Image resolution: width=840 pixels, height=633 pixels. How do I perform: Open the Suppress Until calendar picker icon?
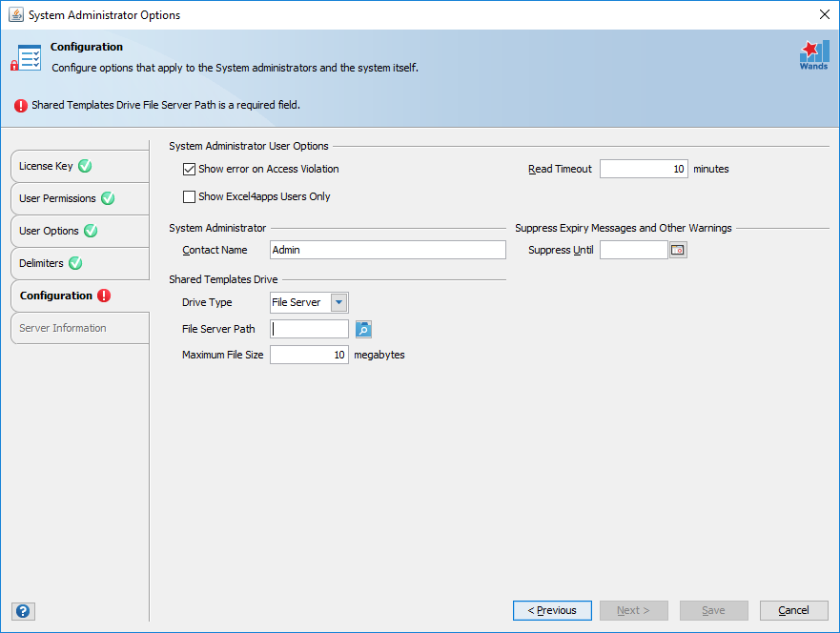tap(678, 250)
